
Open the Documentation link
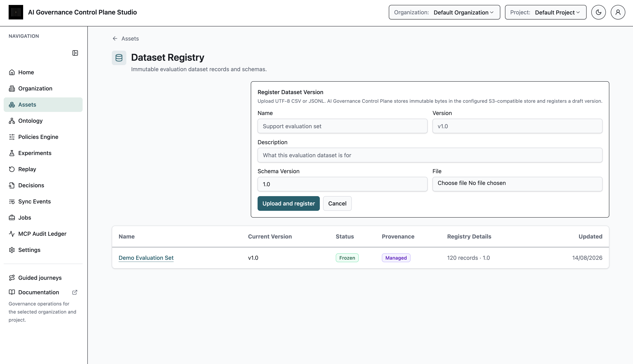coord(43,292)
